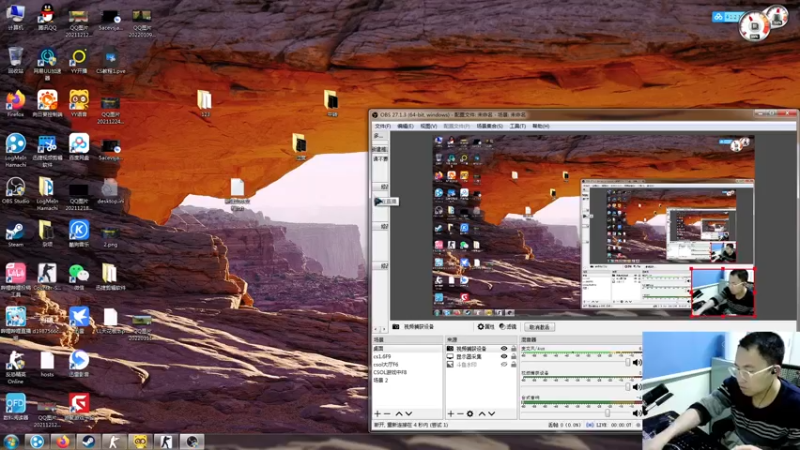Toggle the lock on the 显示器采集 source

tap(514, 357)
